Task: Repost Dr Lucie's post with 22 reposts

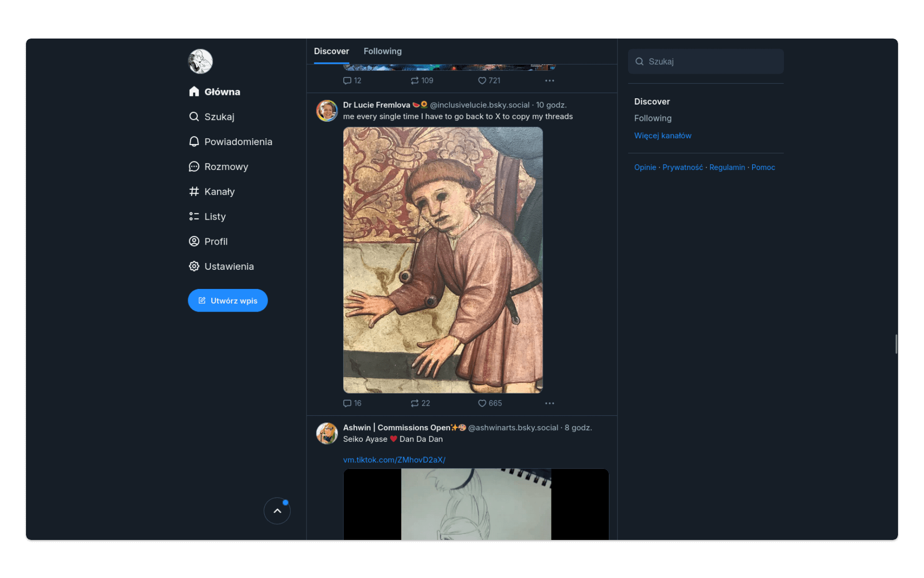Action: pos(420,403)
